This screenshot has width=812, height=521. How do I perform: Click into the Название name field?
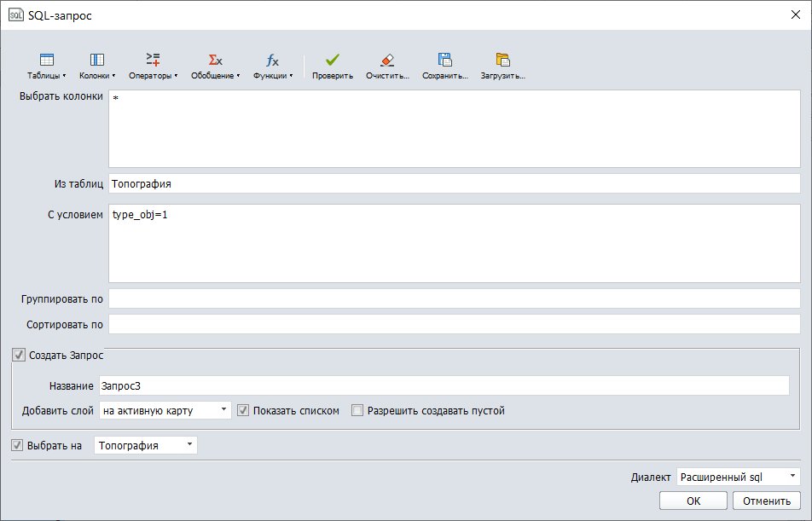point(444,386)
